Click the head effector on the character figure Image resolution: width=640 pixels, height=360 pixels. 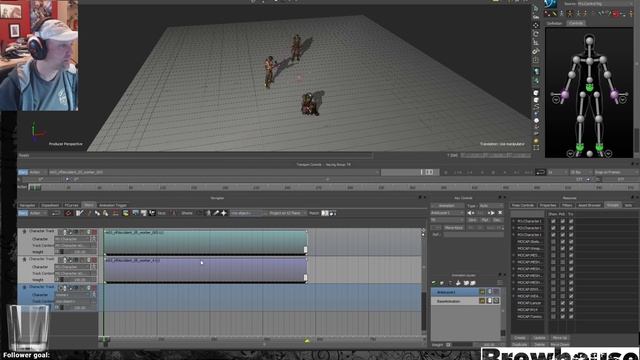coord(589,41)
